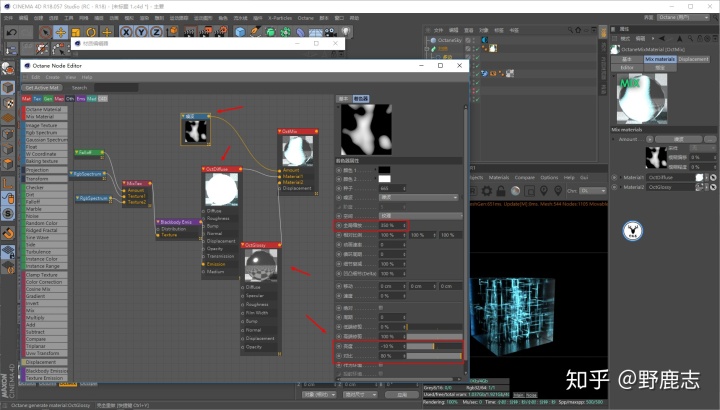Viewport: 720px width, 410px height.
Task: Add Mix Material from node list
Action: (x=45, y=117)
